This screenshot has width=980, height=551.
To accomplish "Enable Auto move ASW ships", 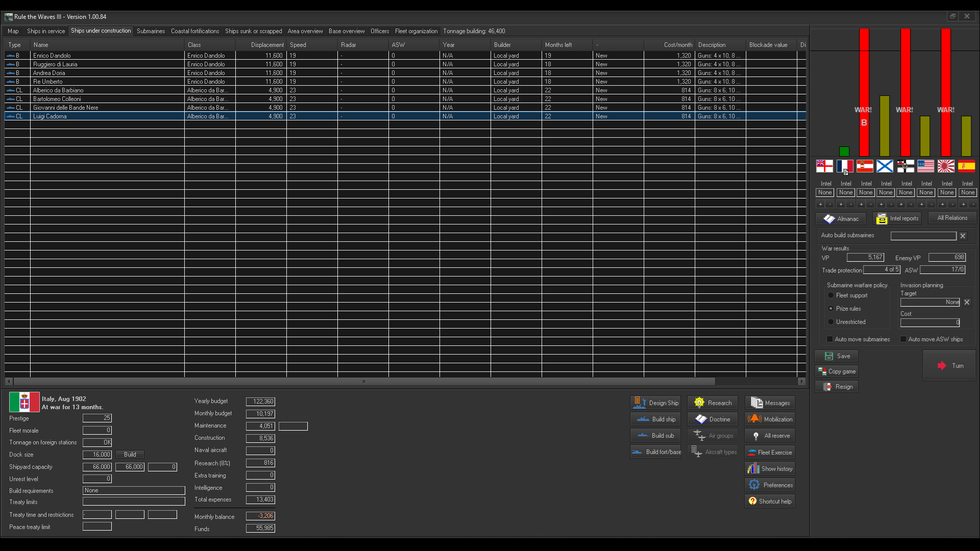I will [x=903, y=339].
